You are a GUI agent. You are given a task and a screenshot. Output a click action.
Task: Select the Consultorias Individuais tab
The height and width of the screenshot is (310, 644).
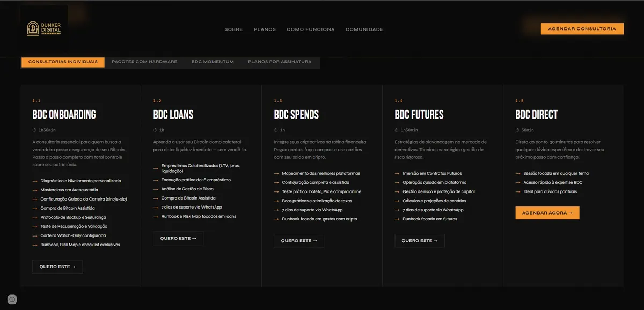click(63, 62)
